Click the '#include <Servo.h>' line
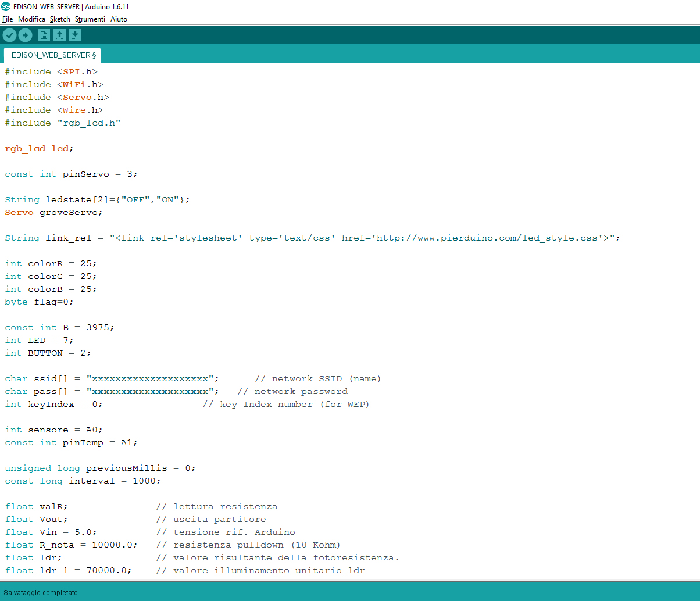Viewport: 700px width, 601px height. pyautogui.click(x=57, y=97)
